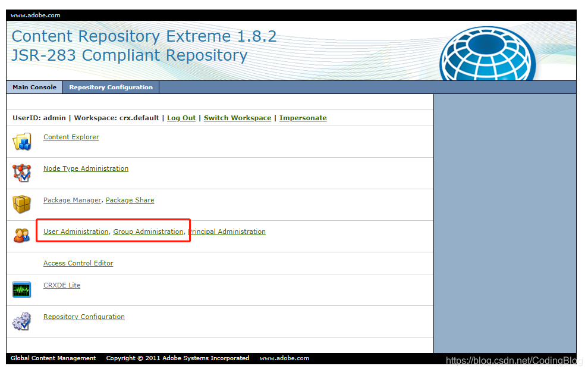
Task: Click the globe logo in header
Action: 488,53
